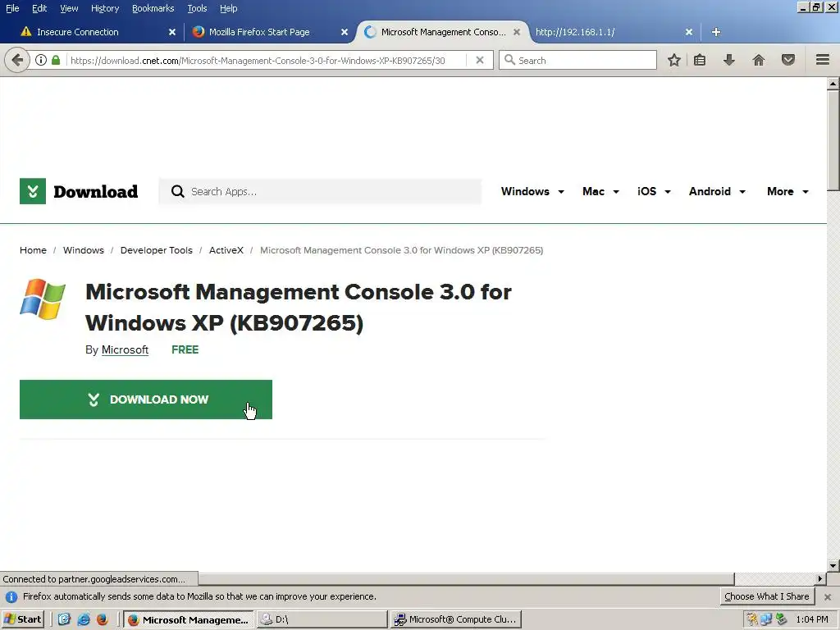Go back with the Firefox back arrow
840x630 pixels.
(17, 60)
